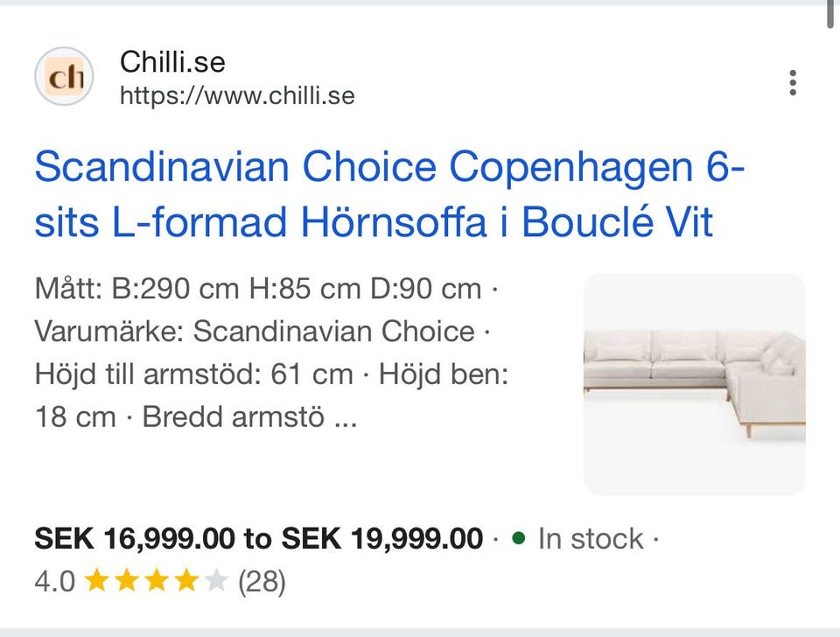This screenshot has width=840, height=637.
Task: Open the three-dot result options menu
Action: tap(792, 82)
